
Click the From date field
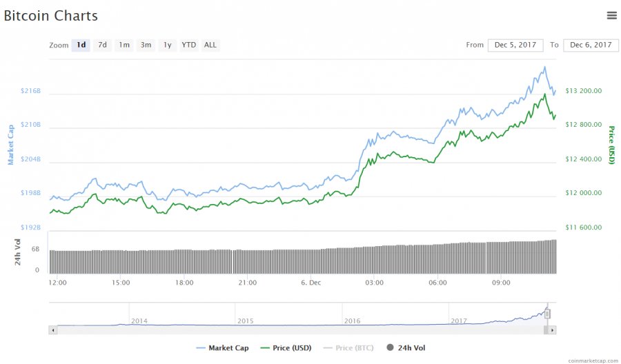pos(515,45)
